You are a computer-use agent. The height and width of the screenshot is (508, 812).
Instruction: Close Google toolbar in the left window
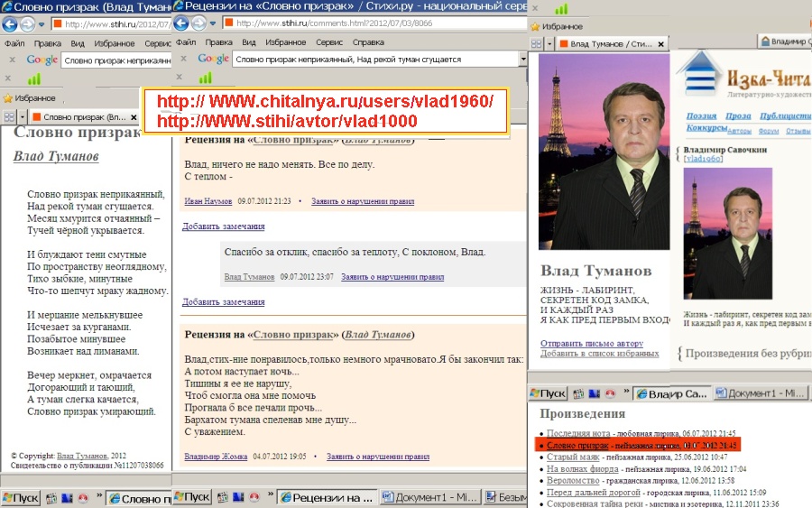[x=12, y=60]
